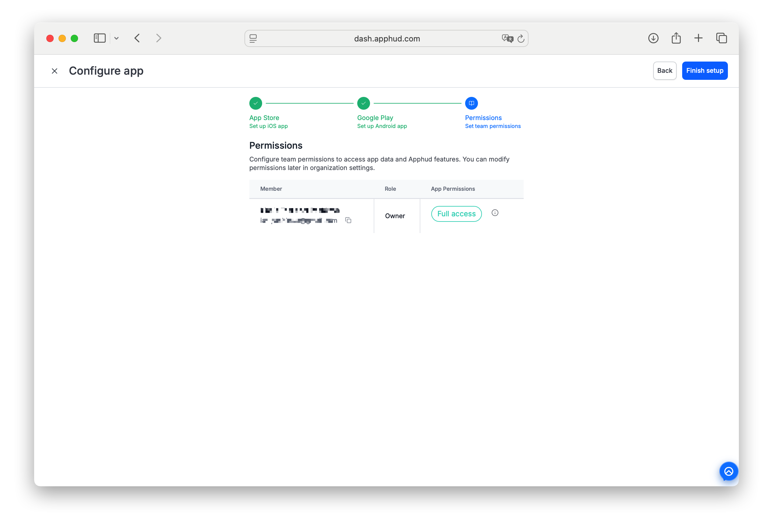Click the Finish setup button
The image size is (773, 532).
tap(704, 71)
